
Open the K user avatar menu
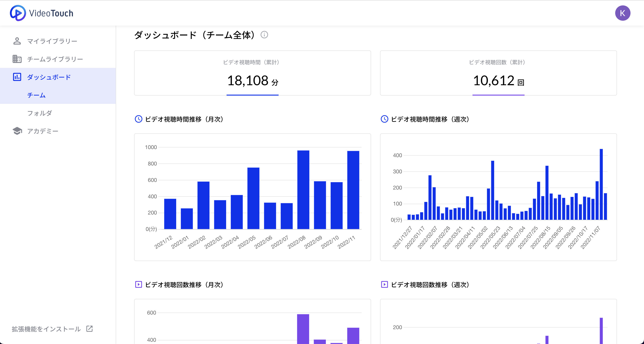622,13
